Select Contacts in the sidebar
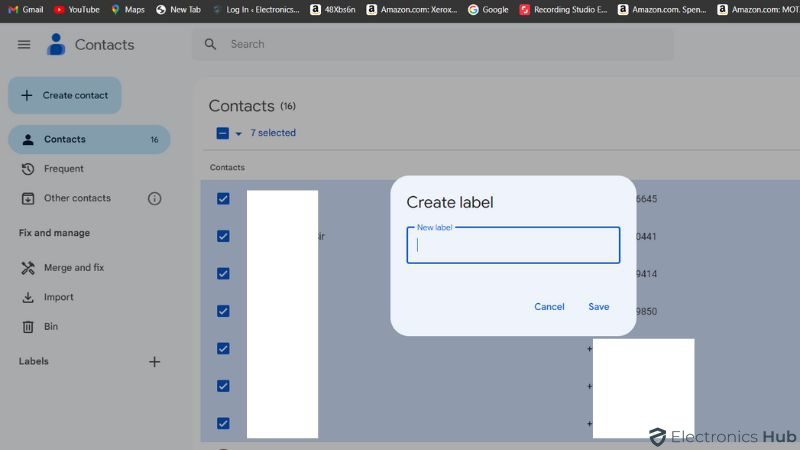The height and width of the screenshot is (450, 800). click(65, 140)
